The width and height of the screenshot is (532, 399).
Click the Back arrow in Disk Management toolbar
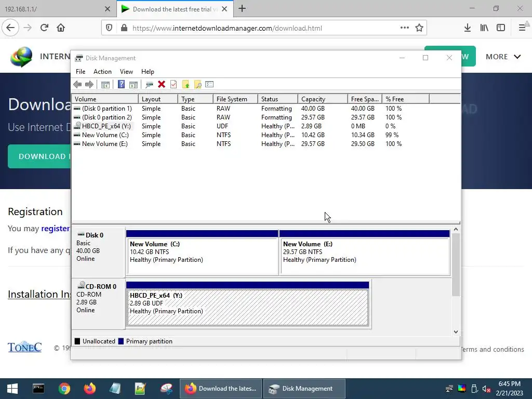pyautogui.click(x=77, y=85)
